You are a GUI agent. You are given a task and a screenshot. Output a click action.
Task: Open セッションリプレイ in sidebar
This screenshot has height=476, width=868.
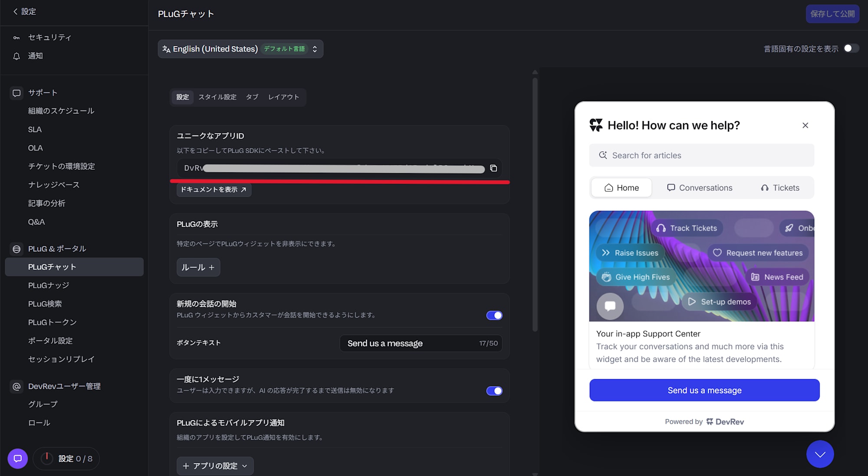pos(61,359)
